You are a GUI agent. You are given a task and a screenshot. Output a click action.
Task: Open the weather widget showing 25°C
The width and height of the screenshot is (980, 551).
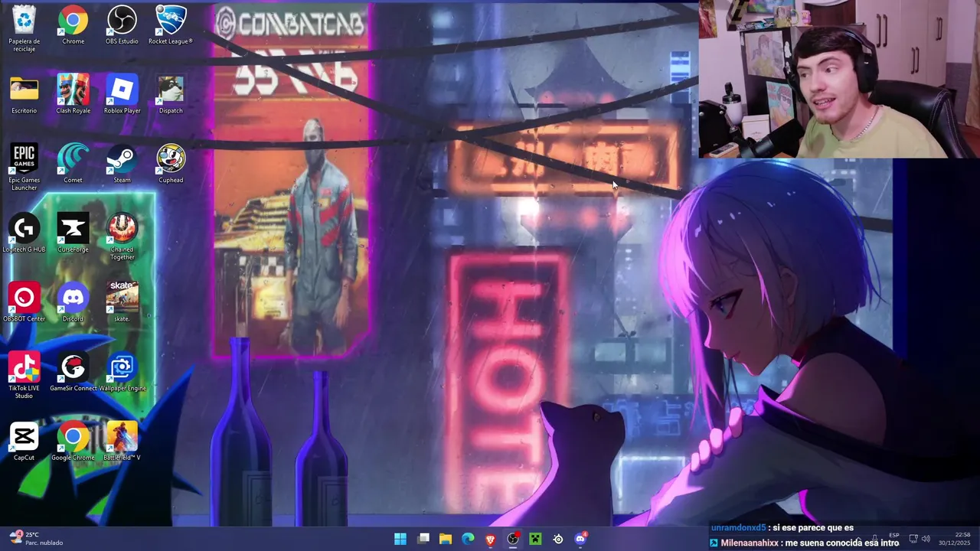coord(36,539)
